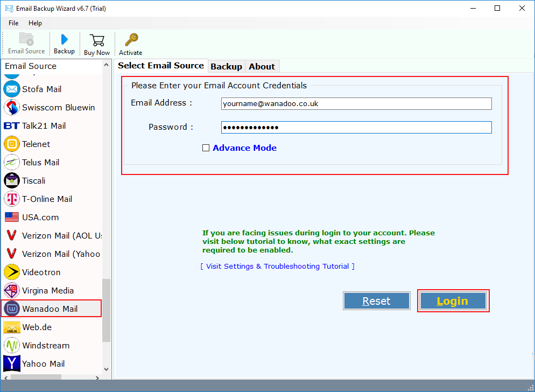Pick the T-Online Mail pink T icon
Viewport: 535px width, 392px height.
tap(12, 199)
